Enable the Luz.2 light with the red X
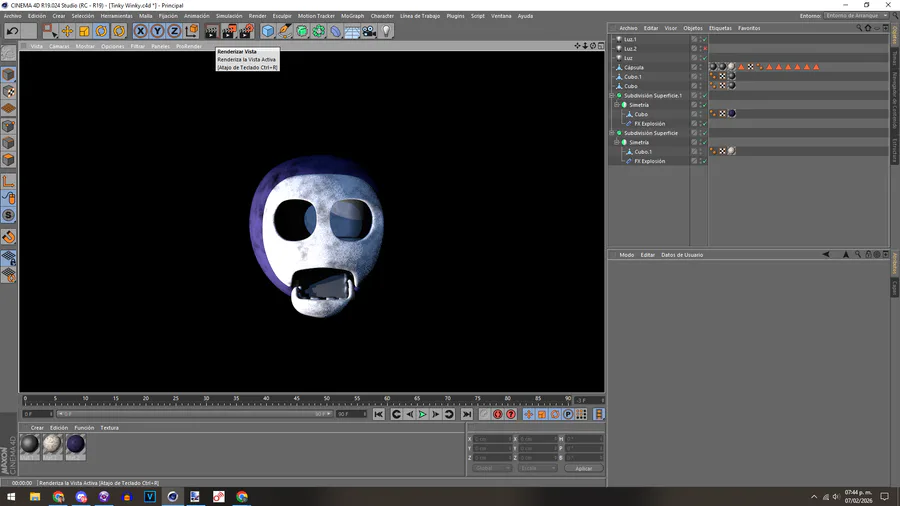 [x=704, y=48]
